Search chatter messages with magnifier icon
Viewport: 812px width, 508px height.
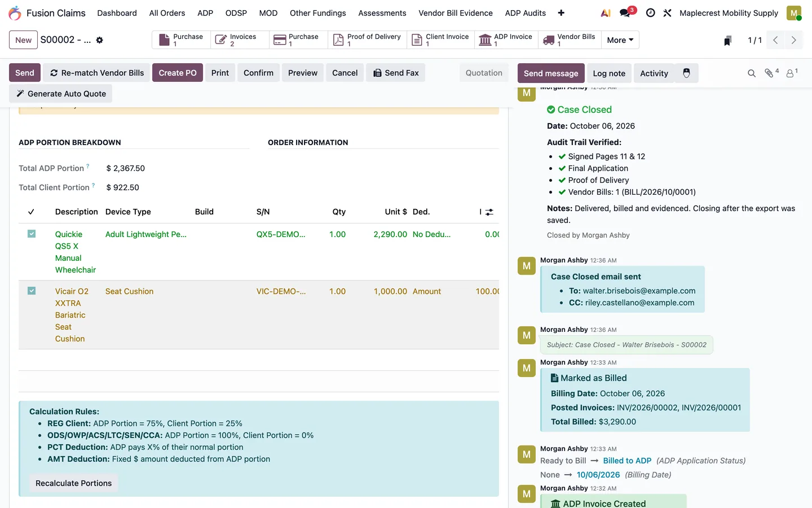751,73
